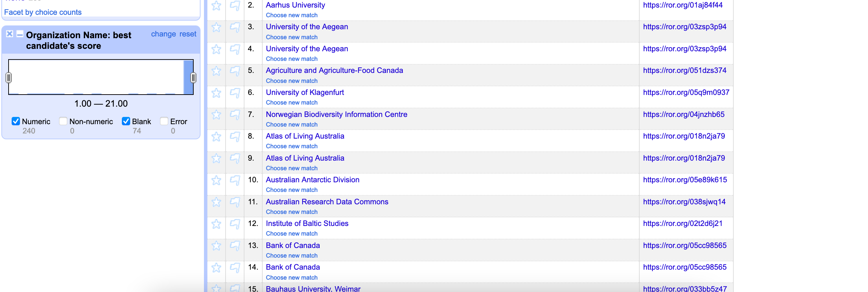The width and height of the screenshot is (868, 292).
Task: Open Agriculture and Agriculture-Food Canada match
Action: click(x=334, y=71)
